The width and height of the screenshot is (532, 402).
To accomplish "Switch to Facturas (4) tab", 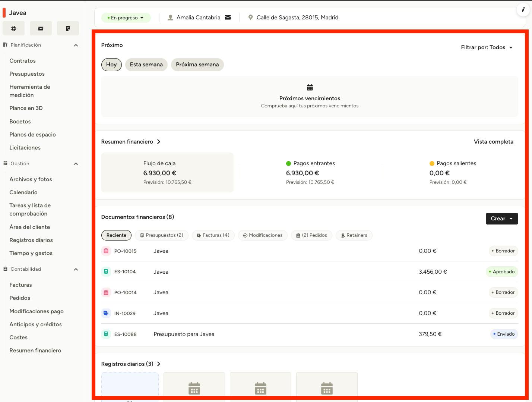I will (213, 235).
